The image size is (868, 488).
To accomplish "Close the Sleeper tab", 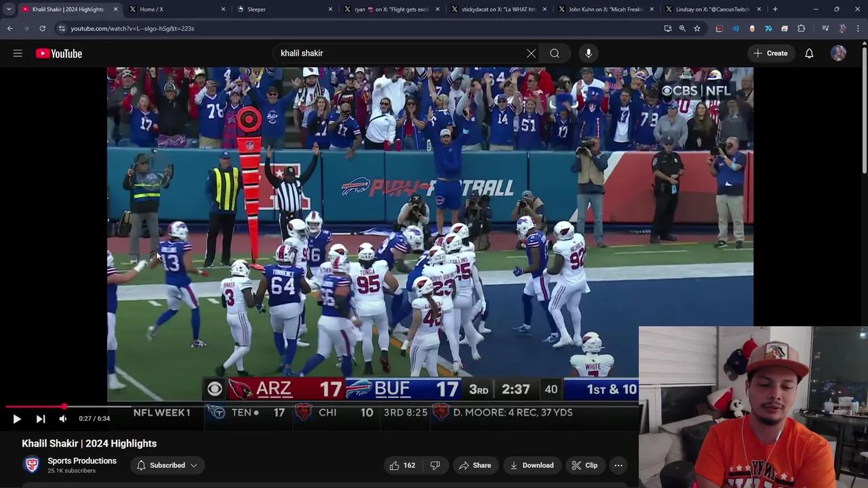I will tap(330, 9).
